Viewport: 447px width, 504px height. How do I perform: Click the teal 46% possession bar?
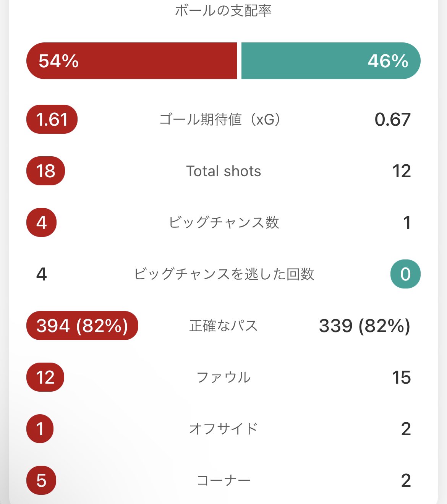click(x=331, y=61)
